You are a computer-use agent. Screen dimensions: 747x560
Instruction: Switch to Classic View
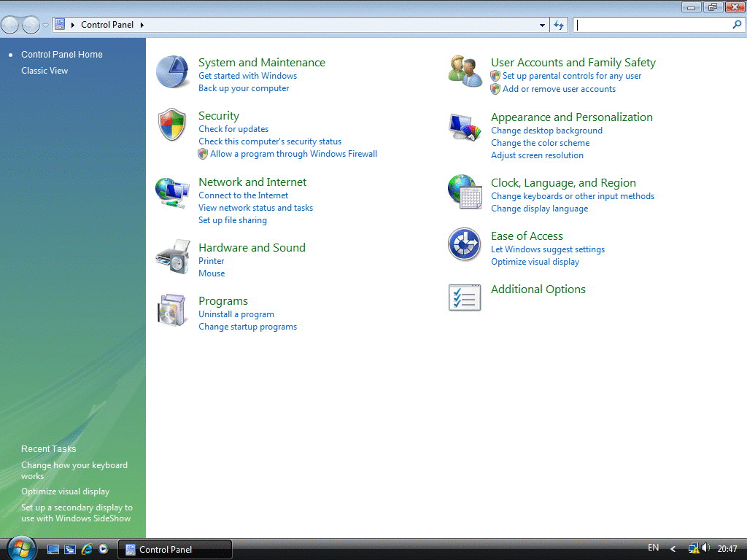click(x=44, y=71)
